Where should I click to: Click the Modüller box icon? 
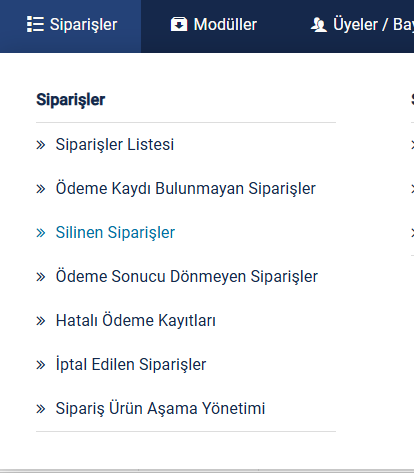pyautogui.click(x=179, y=24)
